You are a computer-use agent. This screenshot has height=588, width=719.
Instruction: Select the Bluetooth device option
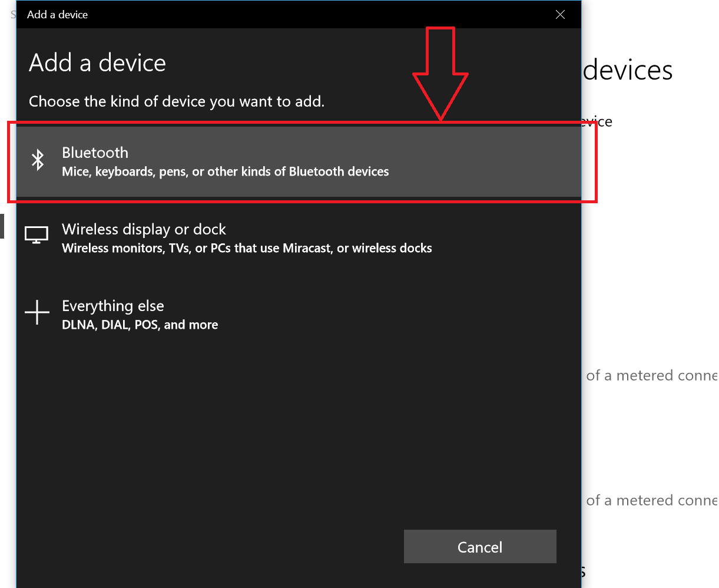click(x=299, y=162)
